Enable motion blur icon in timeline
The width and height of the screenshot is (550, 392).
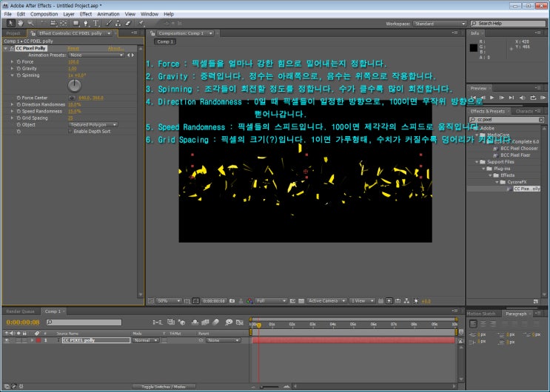215,322
